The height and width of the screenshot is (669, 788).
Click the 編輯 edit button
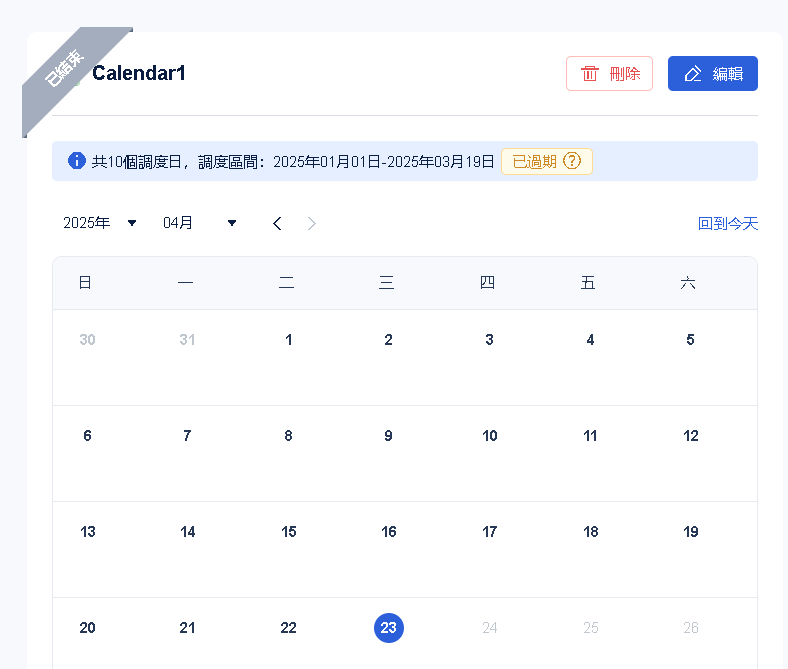pyautogui.click(x=713, y=74)
